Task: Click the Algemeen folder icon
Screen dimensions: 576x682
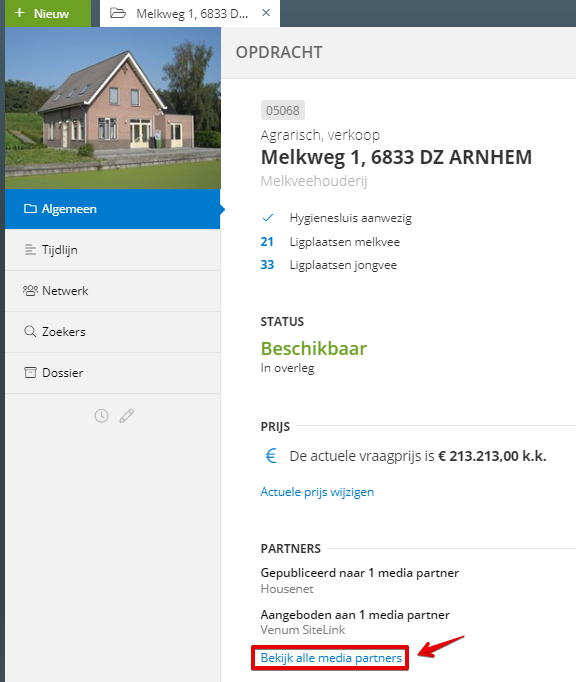Action: (30, 209)
